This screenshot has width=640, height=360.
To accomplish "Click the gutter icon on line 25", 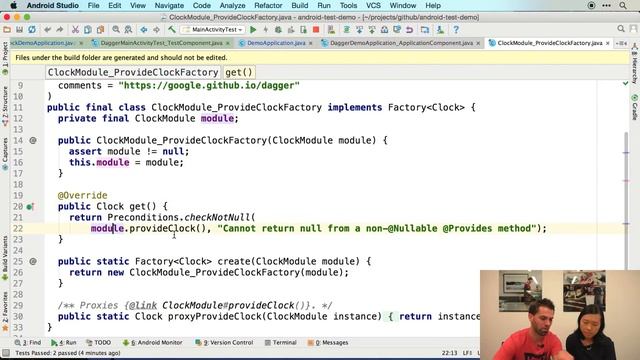I will click(33, 261).
